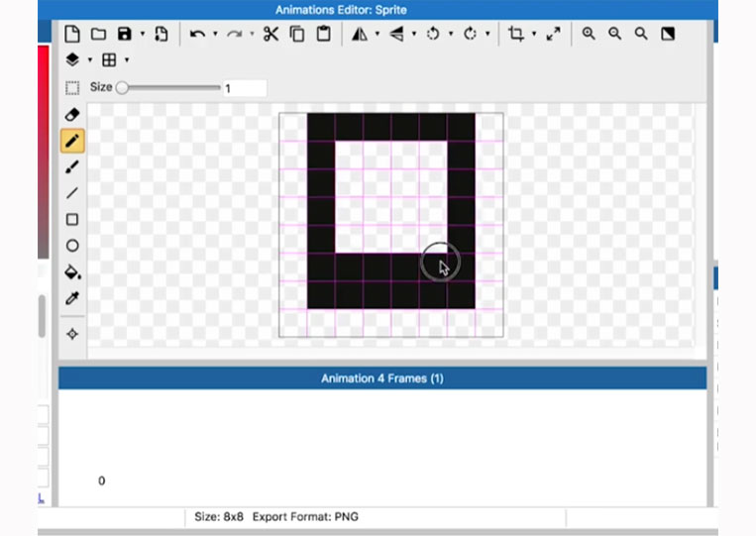Select the Eyedropper color picker tool
The width and height of the screenshot is (756, 536).
pyautogui.click(x=72, y=298)
